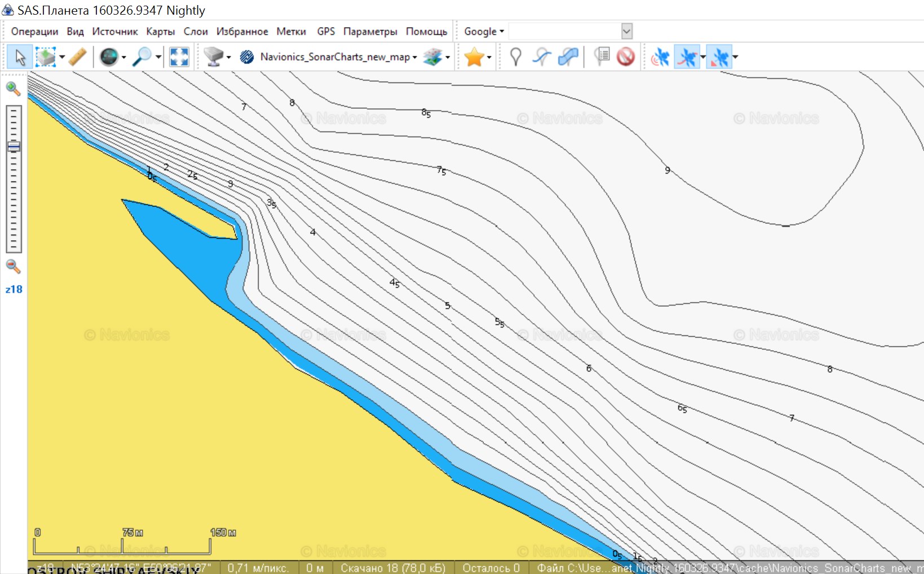Viewport: 924px width, 574px height.
Task: Click the full screen mode icon
Action: pos(179,57)
